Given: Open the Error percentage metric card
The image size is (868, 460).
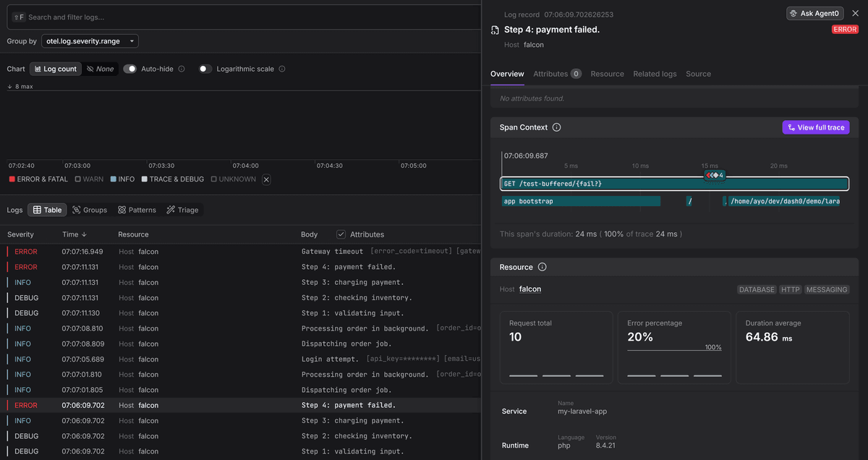Looking at the screenshot, I should click(x=674, y=348).
